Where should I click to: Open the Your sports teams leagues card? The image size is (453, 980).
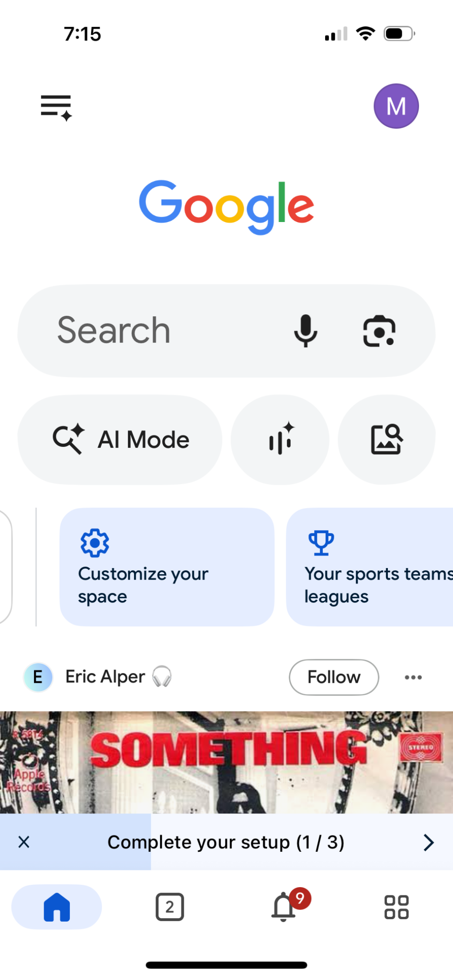pyautogui.click(x=370, y=567)
